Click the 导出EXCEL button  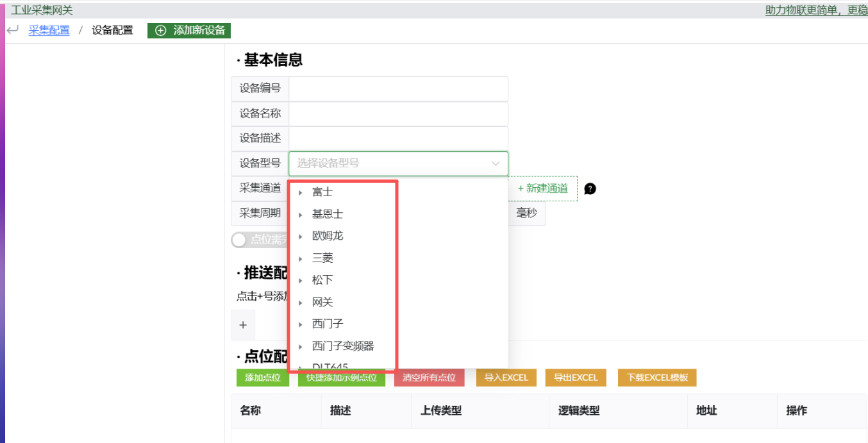[576, 378]
